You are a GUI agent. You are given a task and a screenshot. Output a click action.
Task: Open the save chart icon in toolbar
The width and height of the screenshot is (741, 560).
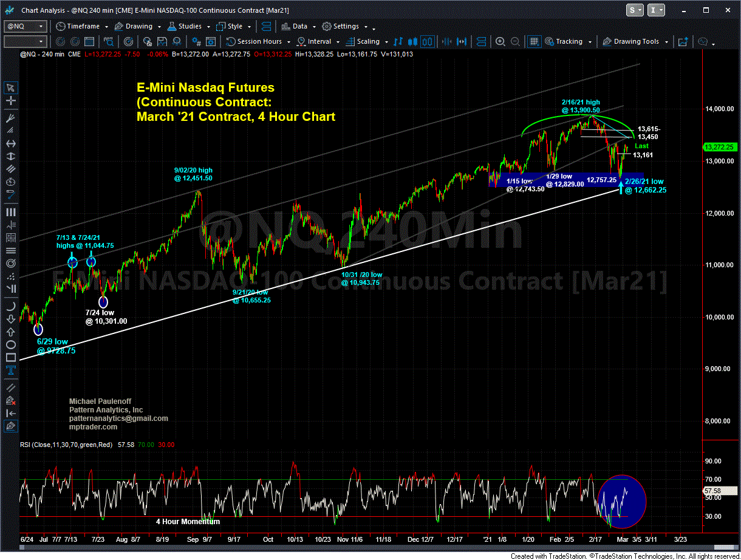point(163,41)
